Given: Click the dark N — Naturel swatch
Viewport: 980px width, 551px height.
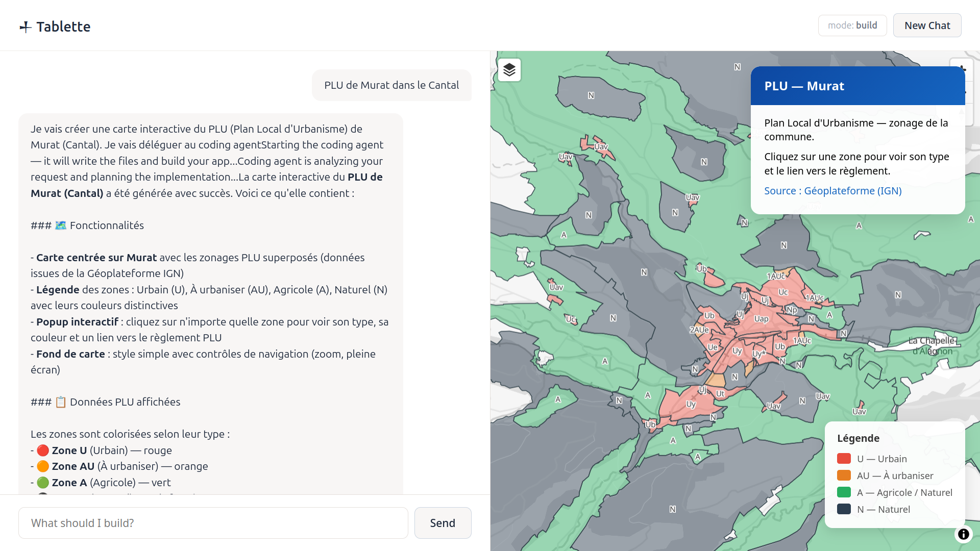Looking at the screenshot, I should click(844, 509).
